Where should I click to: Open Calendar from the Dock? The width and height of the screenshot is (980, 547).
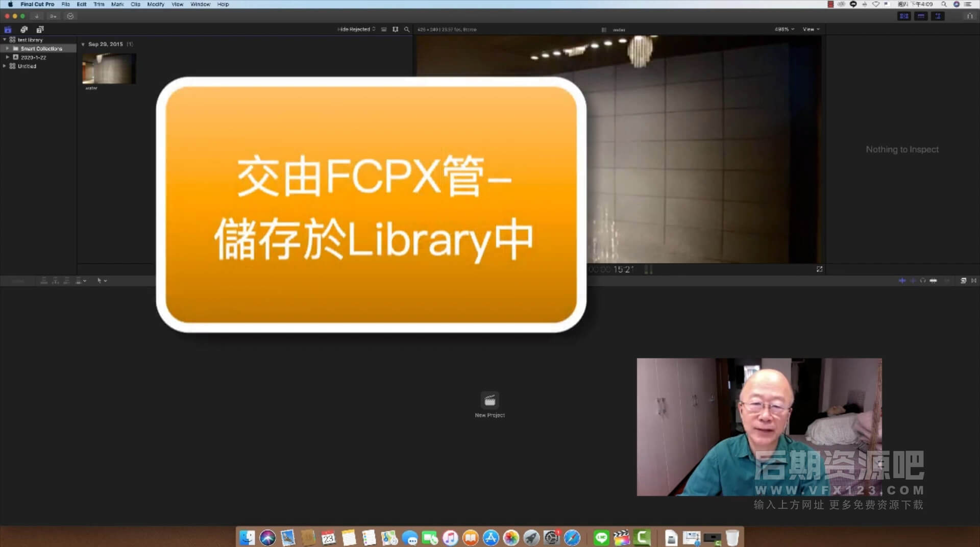coord(328,537)
